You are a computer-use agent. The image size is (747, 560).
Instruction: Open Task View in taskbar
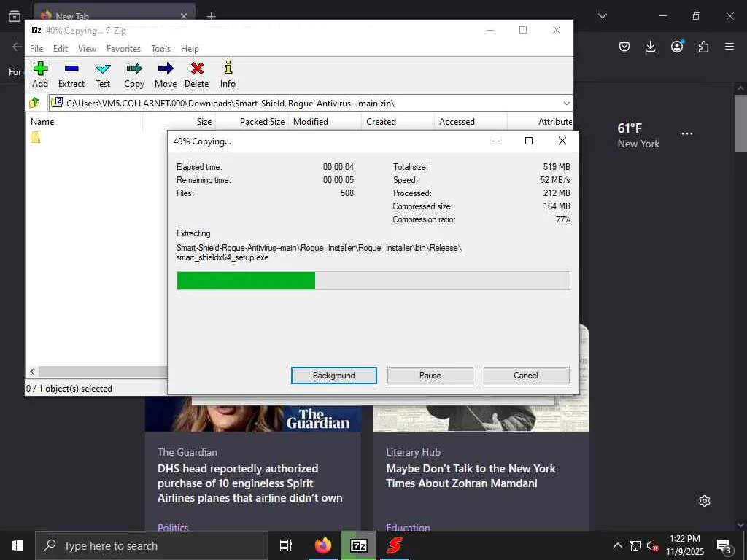tap(286, 545)
